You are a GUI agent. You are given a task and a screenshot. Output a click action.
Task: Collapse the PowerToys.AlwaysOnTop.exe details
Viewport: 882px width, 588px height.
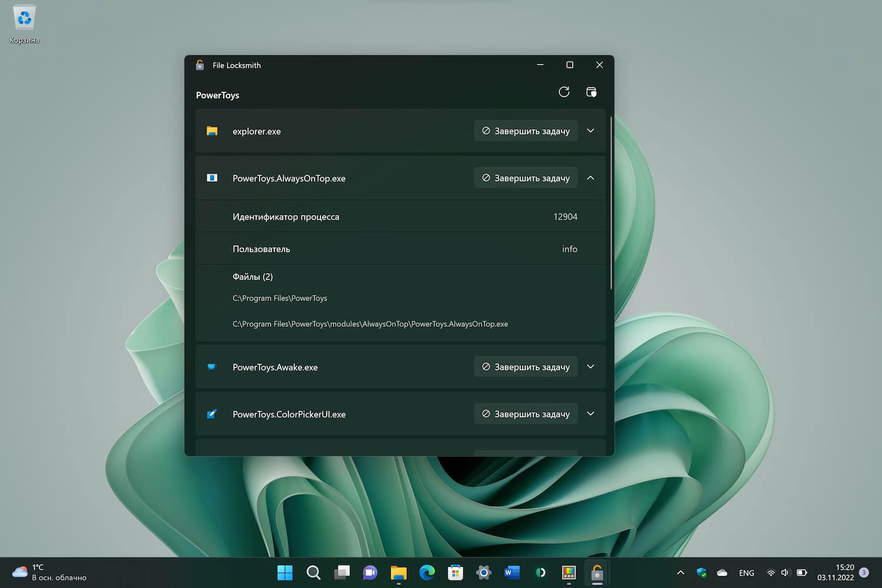pos(590,178)
